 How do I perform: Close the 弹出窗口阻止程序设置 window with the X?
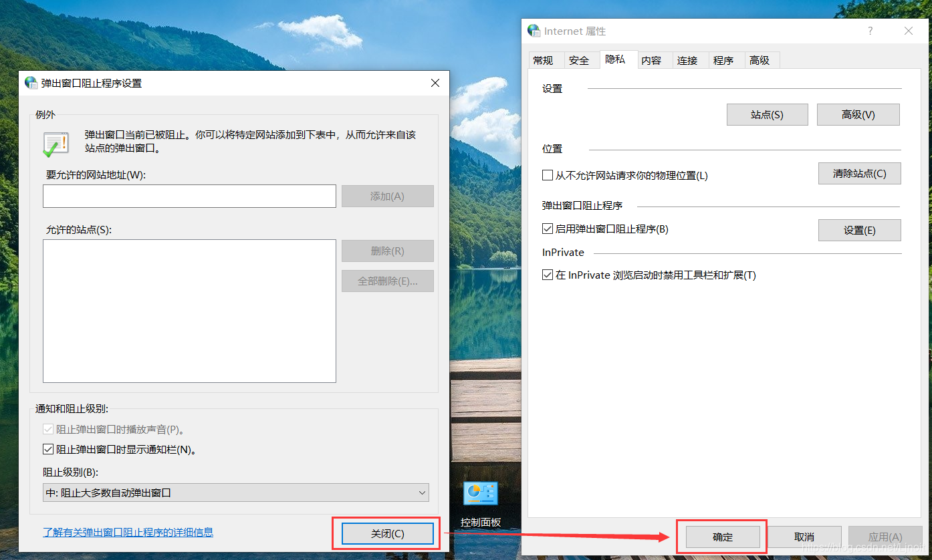[435, 83]
